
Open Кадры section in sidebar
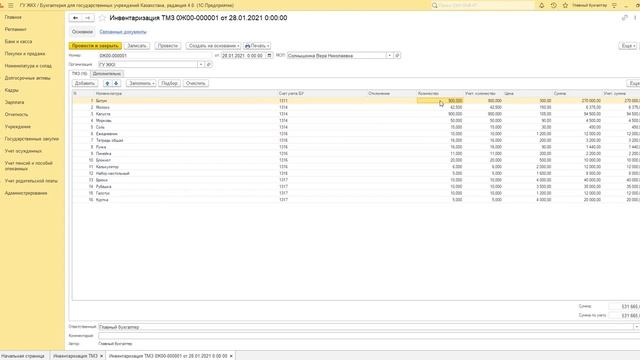tap(12, 90)
